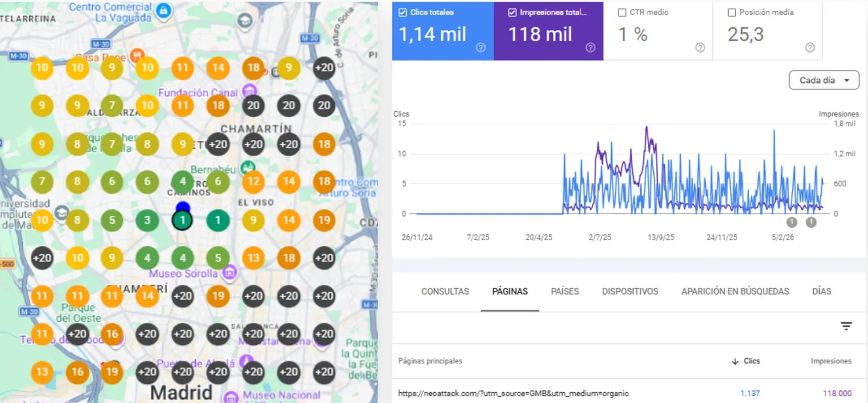Click the Madrid city label on map

(x=181, y=392)
